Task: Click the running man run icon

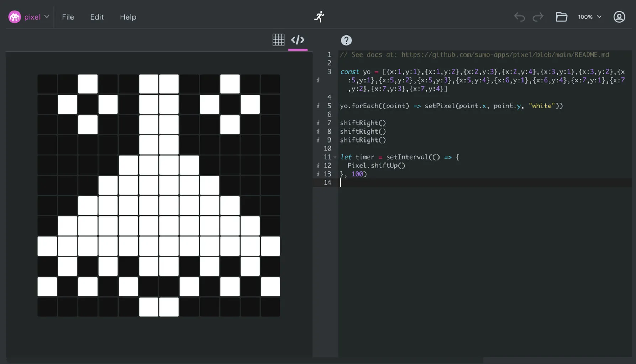Action: click(319, 17)
